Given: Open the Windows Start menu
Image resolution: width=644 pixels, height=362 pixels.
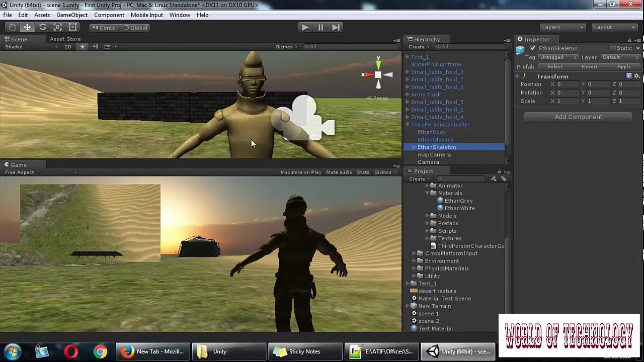Looking at the screenshot, I should point(13,351).
